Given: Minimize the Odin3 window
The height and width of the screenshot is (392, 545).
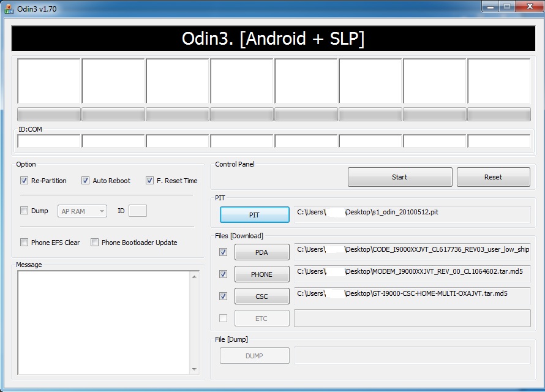Looking at the screenshot, I should click(x=491, y=7).
